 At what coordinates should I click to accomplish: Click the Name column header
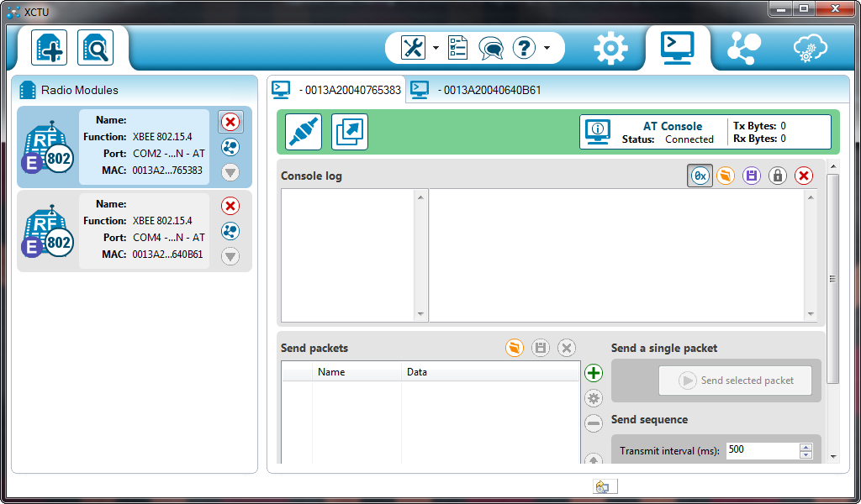(357, 372)
